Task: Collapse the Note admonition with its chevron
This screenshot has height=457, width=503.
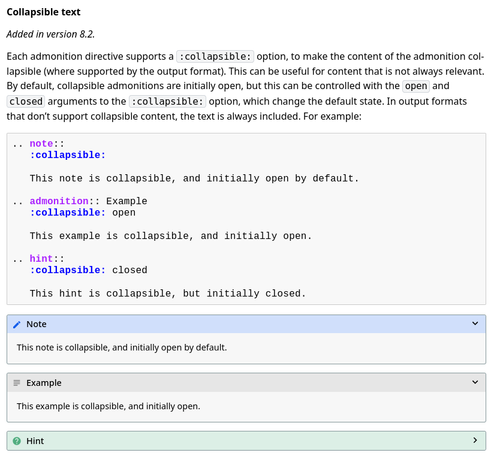Action: click(x=475, y=323)
